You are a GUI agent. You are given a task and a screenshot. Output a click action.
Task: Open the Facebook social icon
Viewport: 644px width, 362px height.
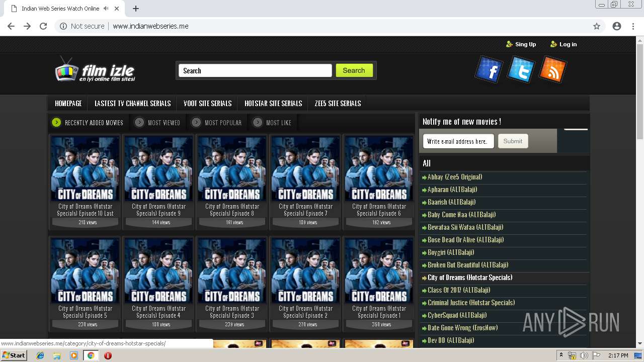pyautogui.click(x=489, y=69)
